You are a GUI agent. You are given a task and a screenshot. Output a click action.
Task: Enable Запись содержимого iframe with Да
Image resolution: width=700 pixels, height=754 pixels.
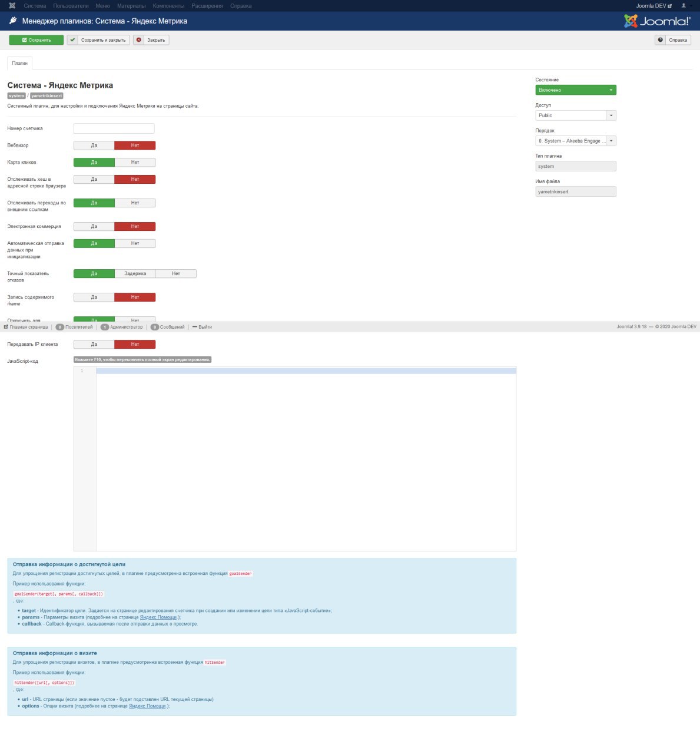tap(94, 297)
